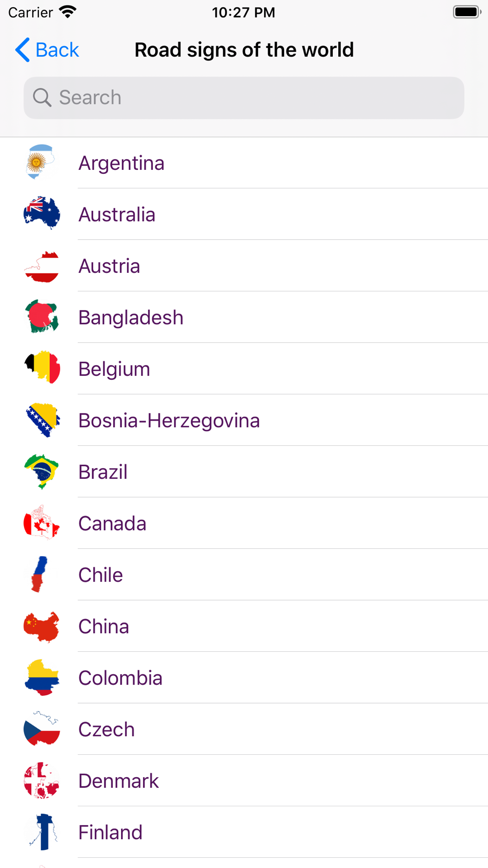
Task: Tap the Argentina flag map icon
Action: point(41,162)
